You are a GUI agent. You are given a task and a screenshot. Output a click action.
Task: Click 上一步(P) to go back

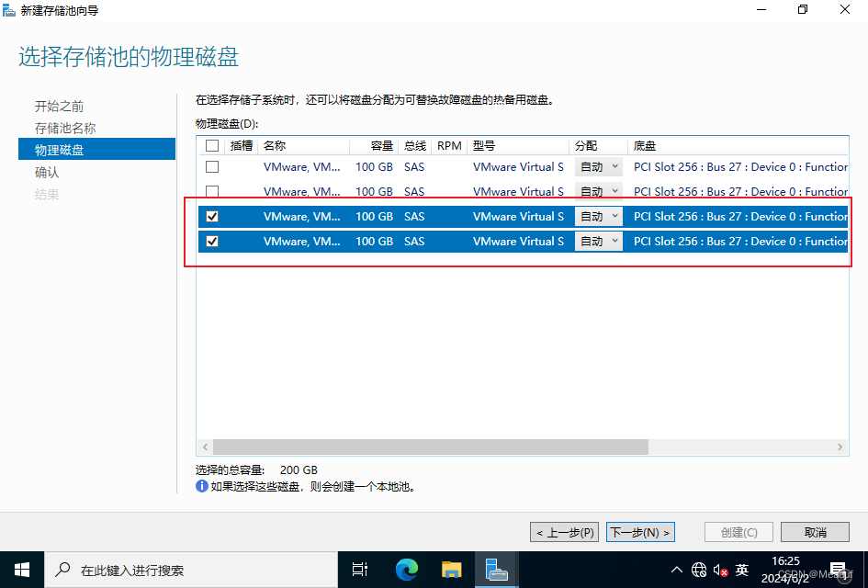pos(564,532)
